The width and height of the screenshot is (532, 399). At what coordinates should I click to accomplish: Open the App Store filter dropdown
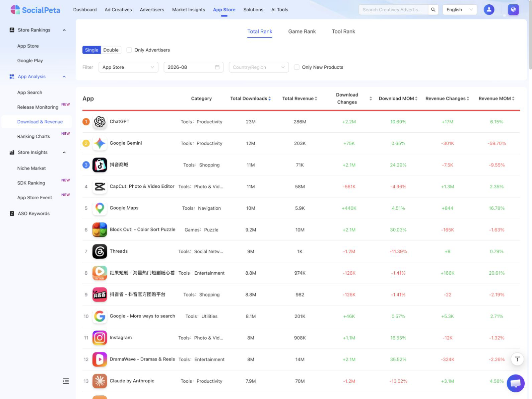[x=128, y=67]
